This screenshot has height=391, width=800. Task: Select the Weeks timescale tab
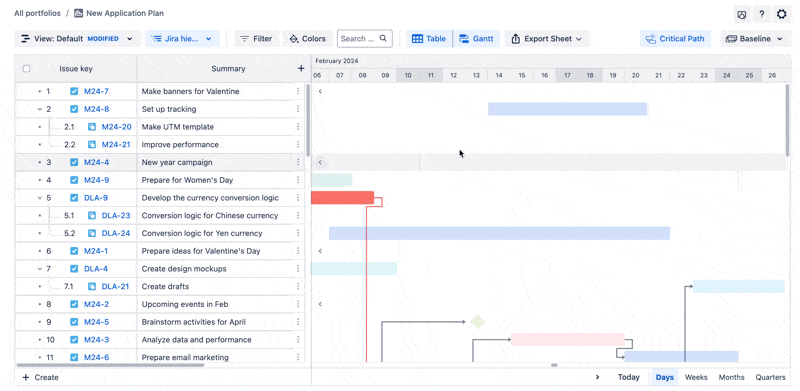696,377
